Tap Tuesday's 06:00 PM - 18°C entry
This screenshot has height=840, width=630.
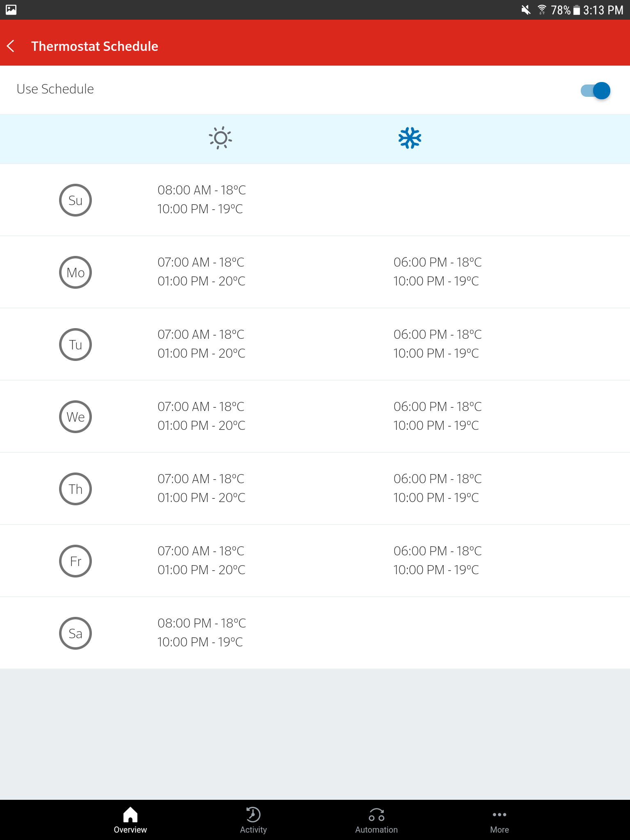pyautogui.click(x=438, y=335)
